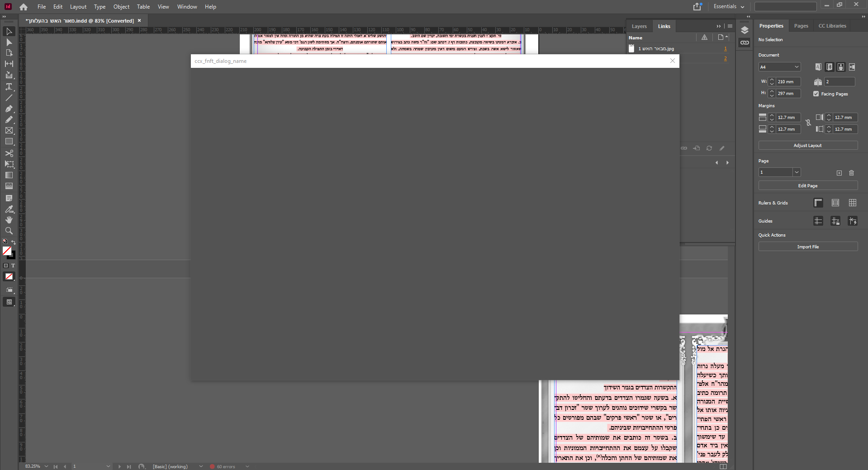Select the Zoom tool magnifier
The height and width of the screenshot is (470, 868).
(9, 231)
